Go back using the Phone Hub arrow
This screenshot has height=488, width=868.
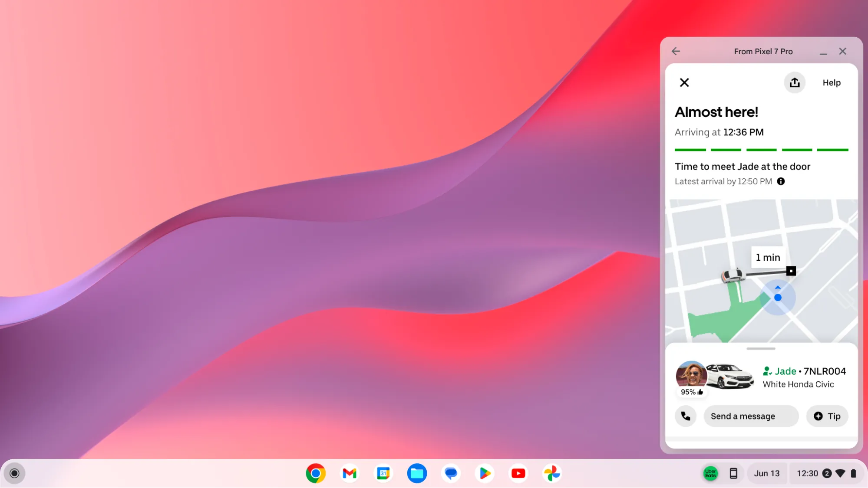676,51
